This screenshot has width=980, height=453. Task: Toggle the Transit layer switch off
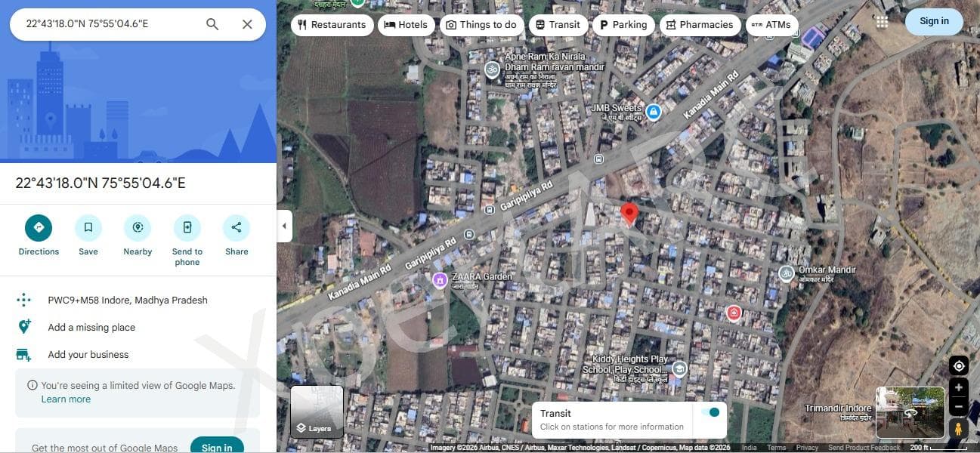[x=710, y=412]
